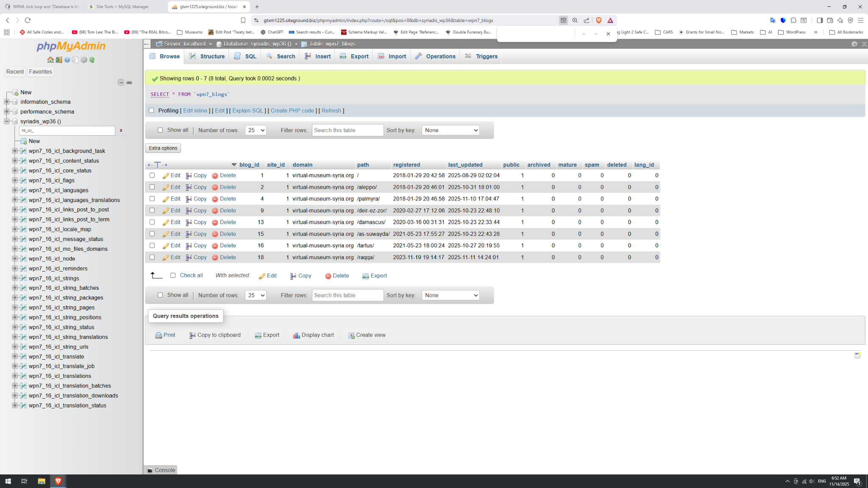
Task: Click the Extra options button
Action: (x=163, y=148)
